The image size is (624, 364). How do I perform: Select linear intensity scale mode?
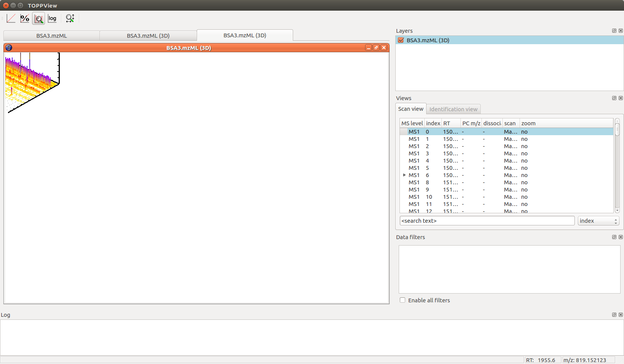point(11,18)
